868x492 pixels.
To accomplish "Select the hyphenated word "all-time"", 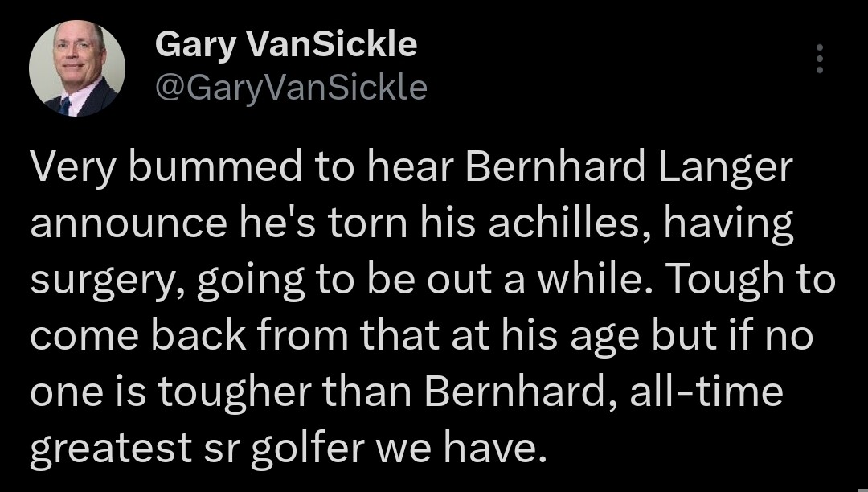I will 706,391.
